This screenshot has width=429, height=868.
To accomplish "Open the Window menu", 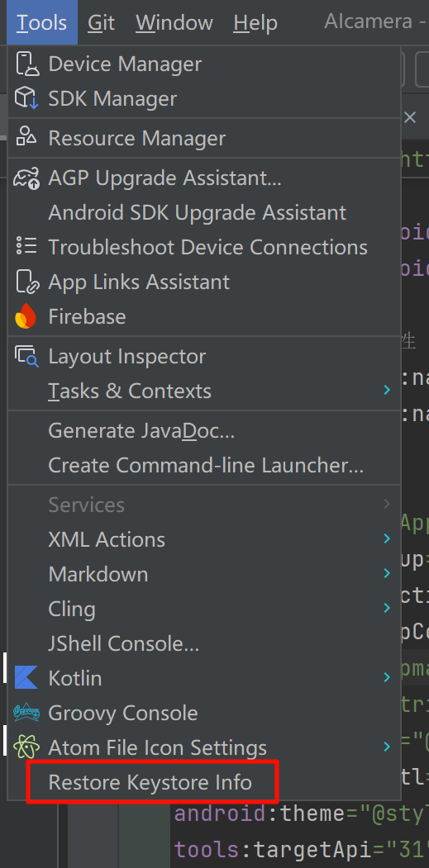I will 174,22.
